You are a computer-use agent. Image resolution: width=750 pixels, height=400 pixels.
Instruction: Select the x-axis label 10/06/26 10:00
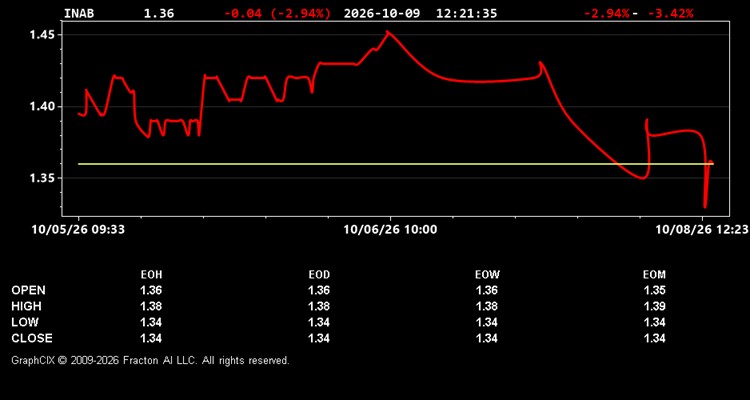tap(390, 230)
